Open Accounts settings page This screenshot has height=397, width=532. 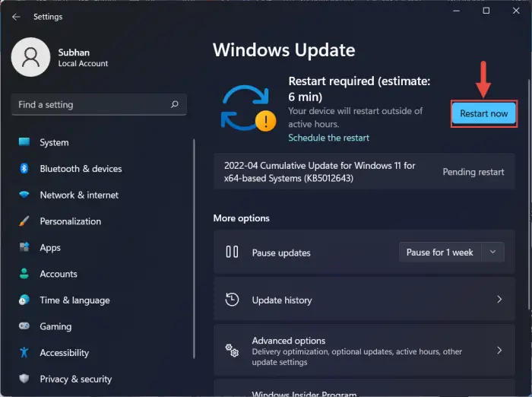(x=59, y=274)
